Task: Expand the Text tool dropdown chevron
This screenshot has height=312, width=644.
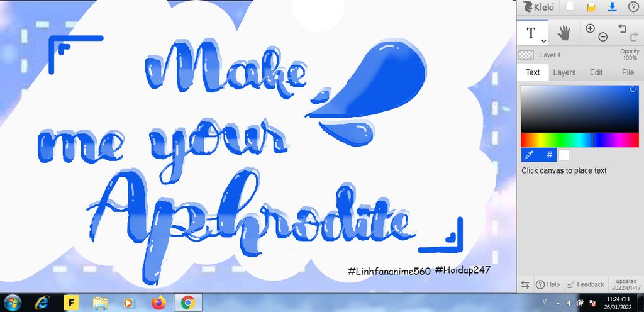Action: (543, 41)
